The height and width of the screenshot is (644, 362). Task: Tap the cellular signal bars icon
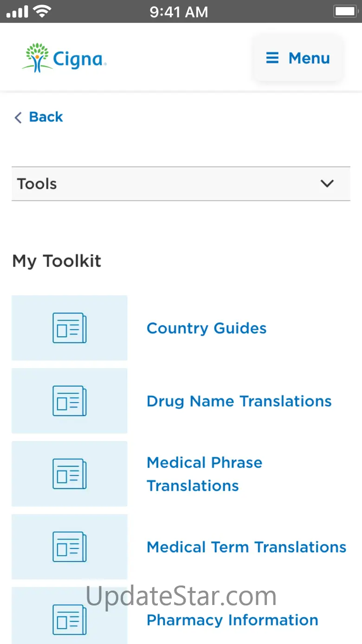coord(17,12)
